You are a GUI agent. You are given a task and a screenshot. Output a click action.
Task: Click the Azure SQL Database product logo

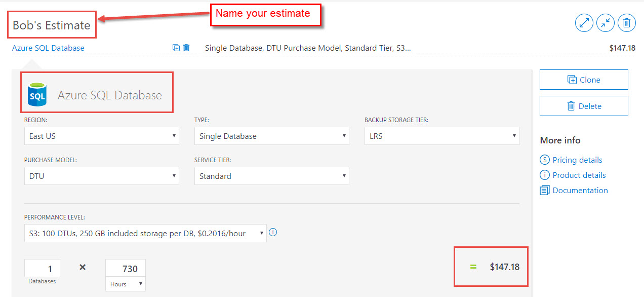[x=37, y=95]
